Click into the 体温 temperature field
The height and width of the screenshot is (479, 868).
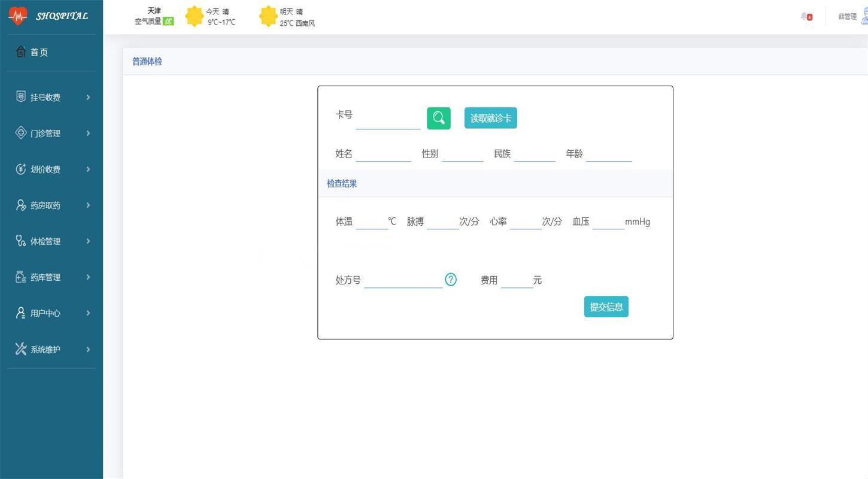point(372,222)
